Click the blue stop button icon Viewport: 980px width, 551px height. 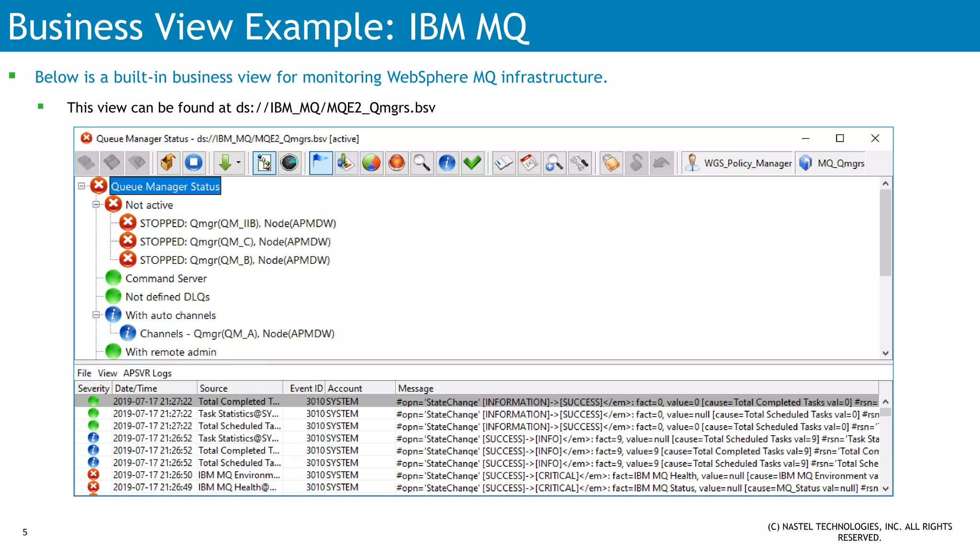(x=194, y=163)
